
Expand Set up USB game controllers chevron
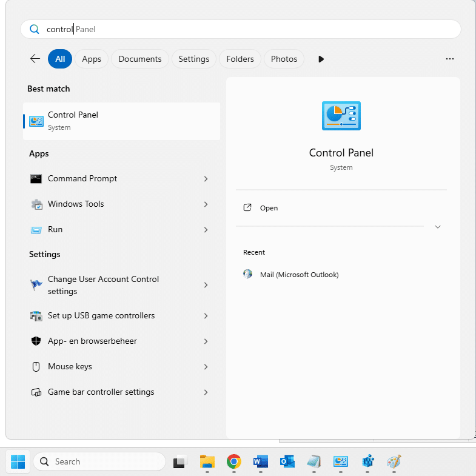pyautogui.click(x=206, y=316)
